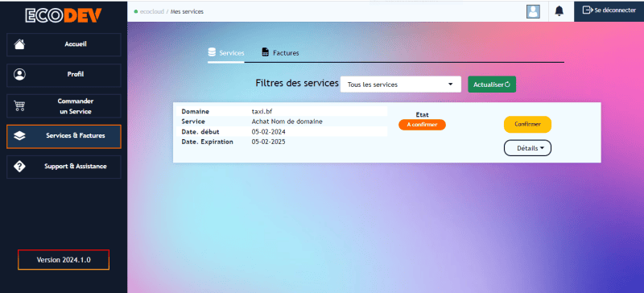Switch to the Factures tab
The width and height of the screenshot is (644, 293).
(280, 53)
